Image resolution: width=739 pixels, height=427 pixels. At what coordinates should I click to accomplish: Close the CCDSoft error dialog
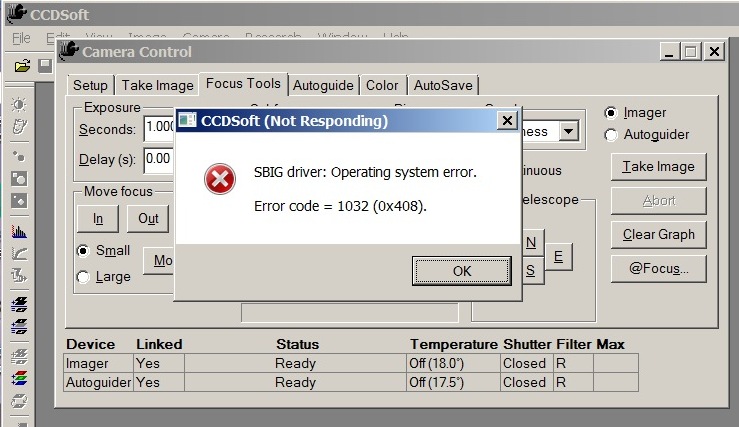tap(507, 121)
